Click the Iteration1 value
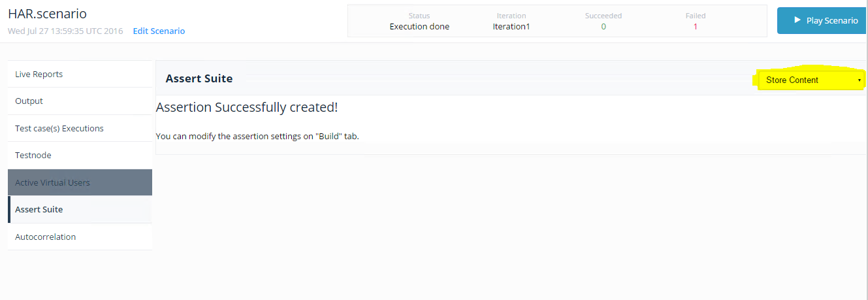868x300 pixels. click(511, 27)
